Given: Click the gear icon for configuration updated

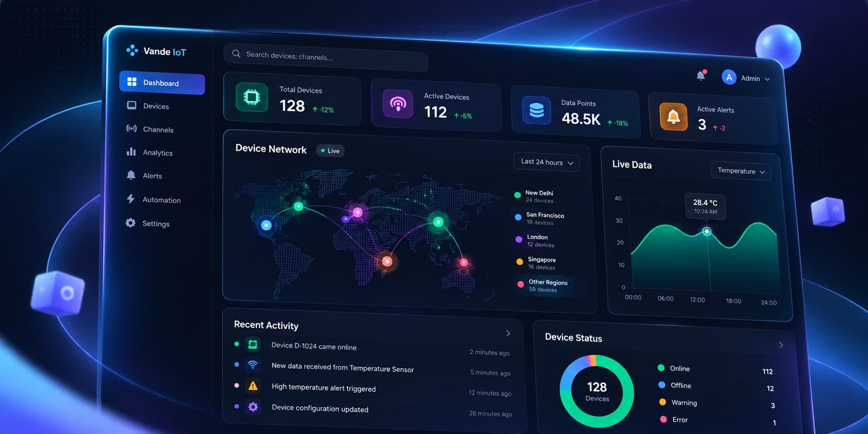Looking at the screenshot, I should click(x=253, y=407).
